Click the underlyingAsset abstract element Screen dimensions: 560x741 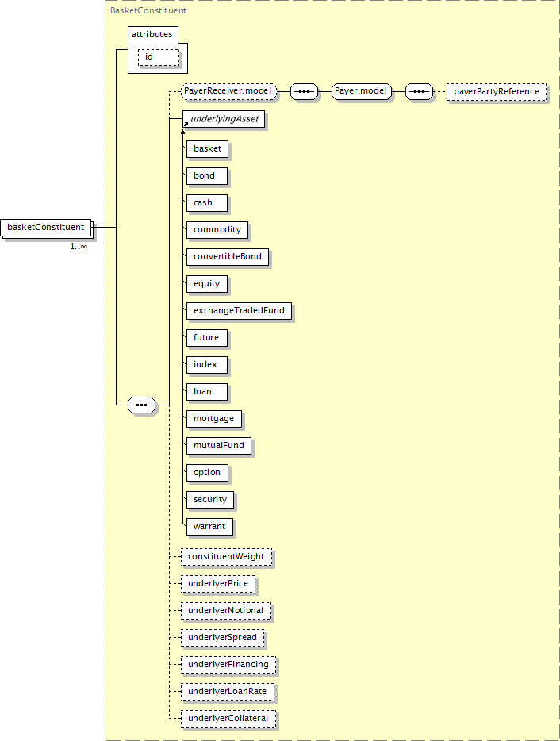[x=225, y=119]
